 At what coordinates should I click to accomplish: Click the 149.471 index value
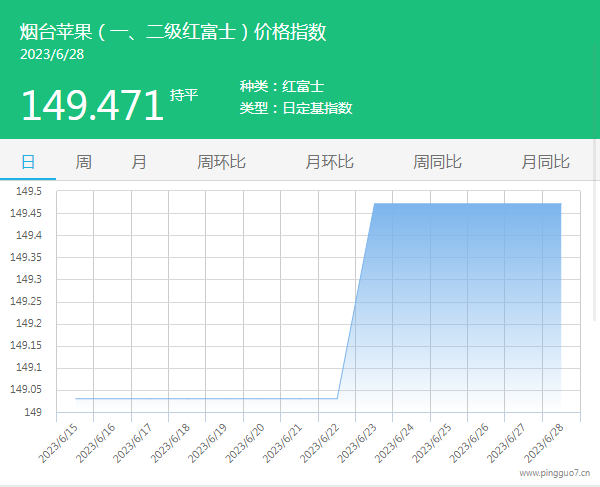tap(92, 105)
